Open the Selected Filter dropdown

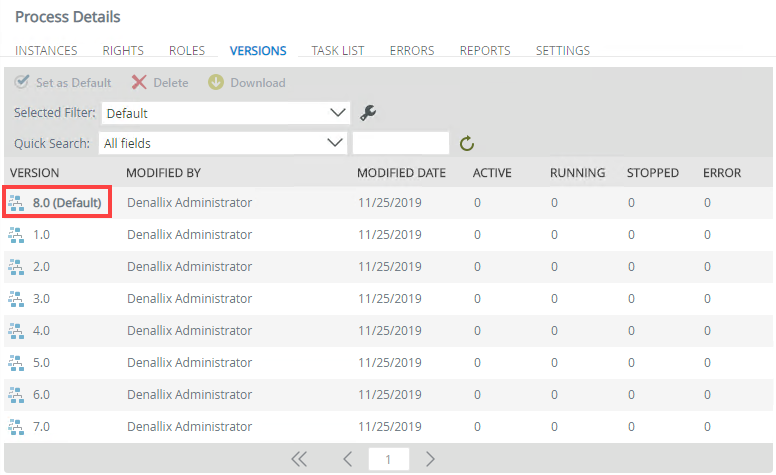coord(226,113)
